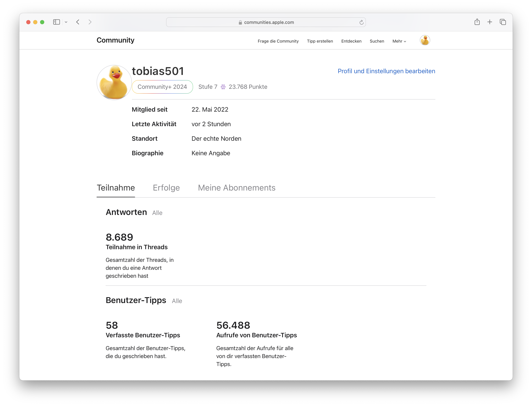Switch to the Erfolge tab
The image size is (532, 406).
pyautogui.click(x=166, y=188)
